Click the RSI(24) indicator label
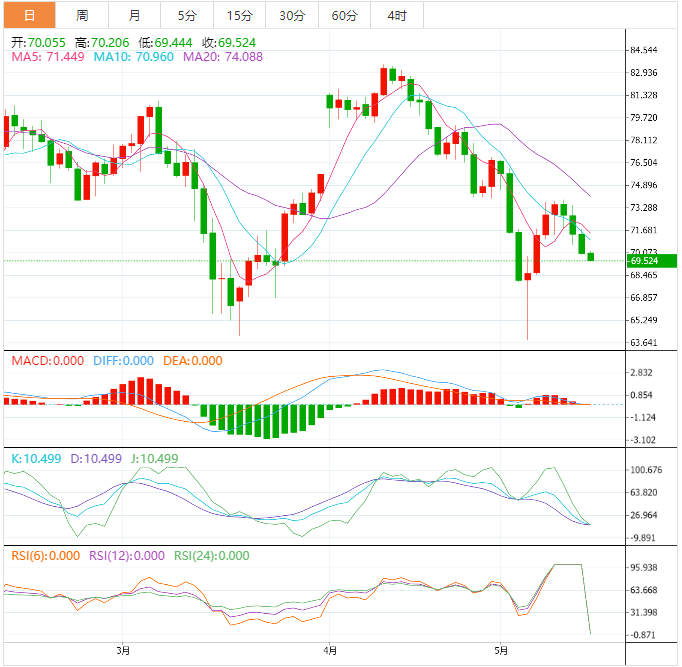This screenshot has width=682, height=667. (x=212, y=556)
